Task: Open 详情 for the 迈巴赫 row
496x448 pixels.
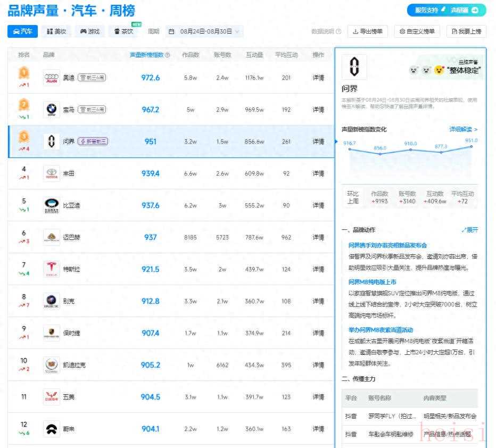Action: coord(318,237)
